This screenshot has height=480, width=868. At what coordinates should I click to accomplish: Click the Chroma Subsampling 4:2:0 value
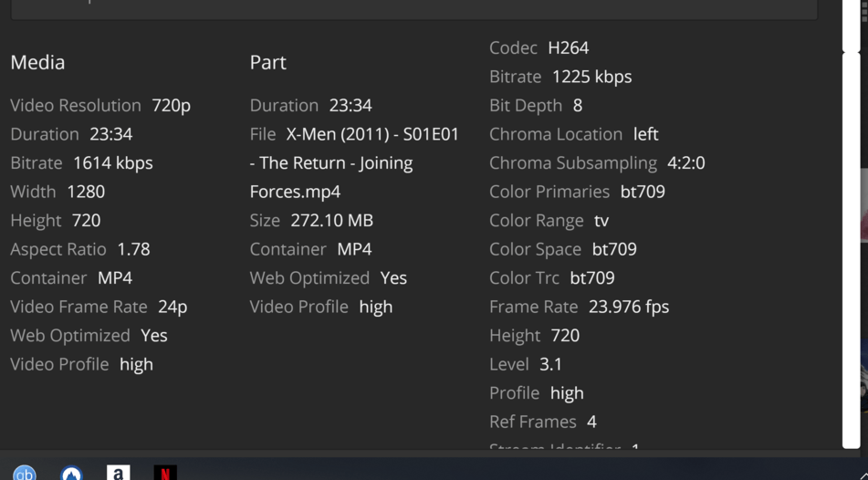tap(685, 162)
